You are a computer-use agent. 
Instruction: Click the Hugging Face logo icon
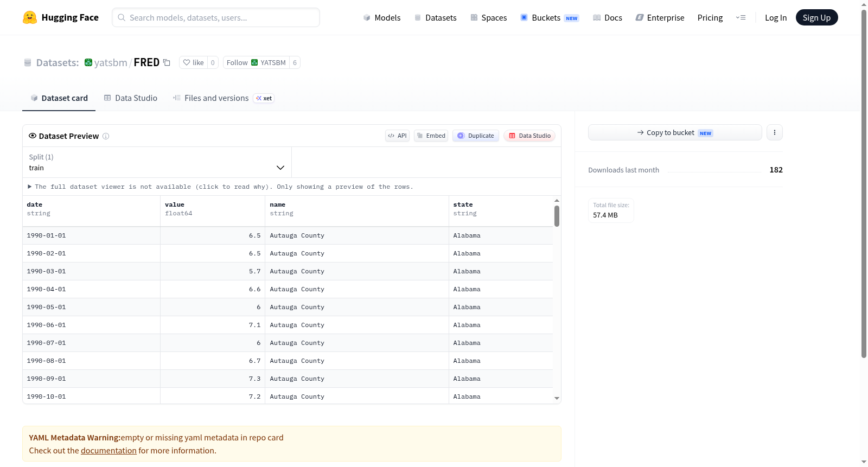[30, 17]
